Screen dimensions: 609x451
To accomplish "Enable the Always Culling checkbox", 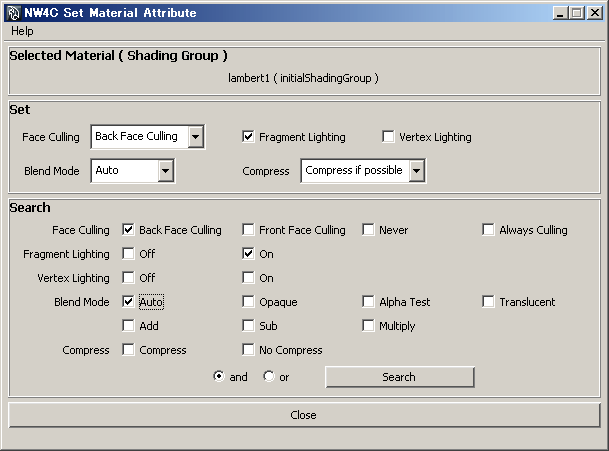I will (489, 230).
